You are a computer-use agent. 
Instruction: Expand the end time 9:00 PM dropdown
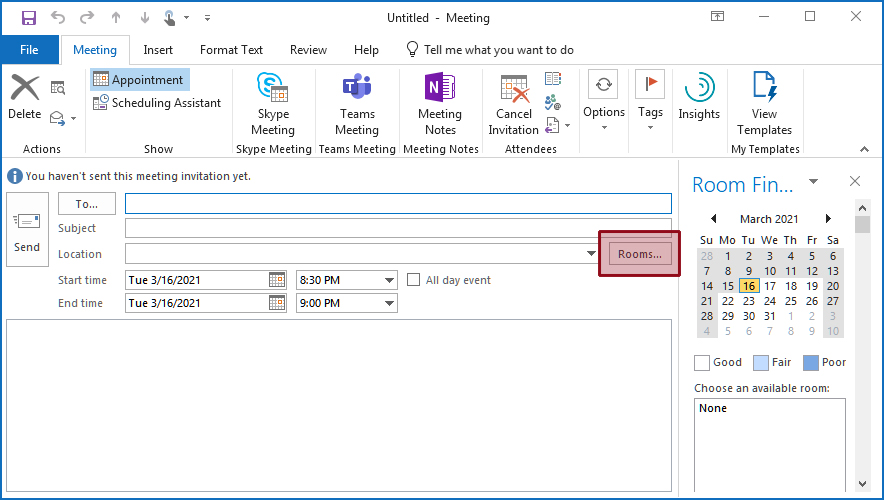(389, 304)
